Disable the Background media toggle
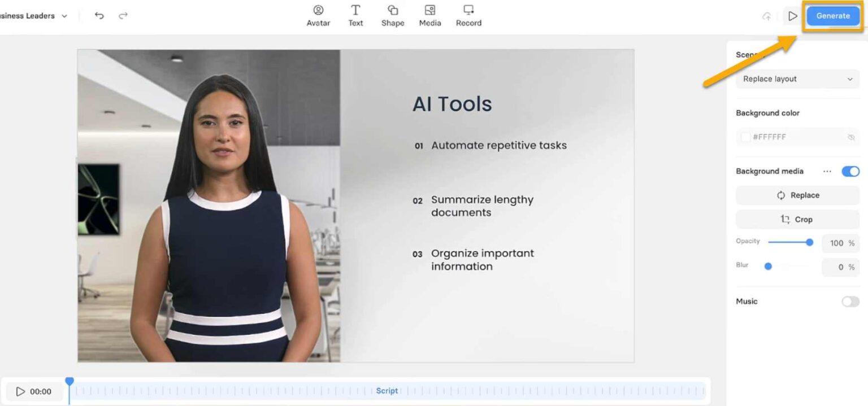Image resolution: width=868 pixels, height=406 pixels. (850, 171)
